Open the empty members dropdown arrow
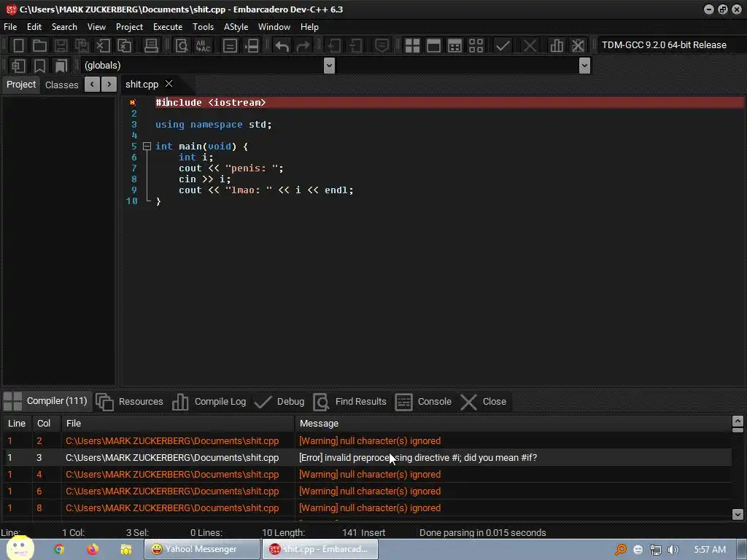Image resolution: width=747 pixels, height=560 pixels. pos(584,65)
